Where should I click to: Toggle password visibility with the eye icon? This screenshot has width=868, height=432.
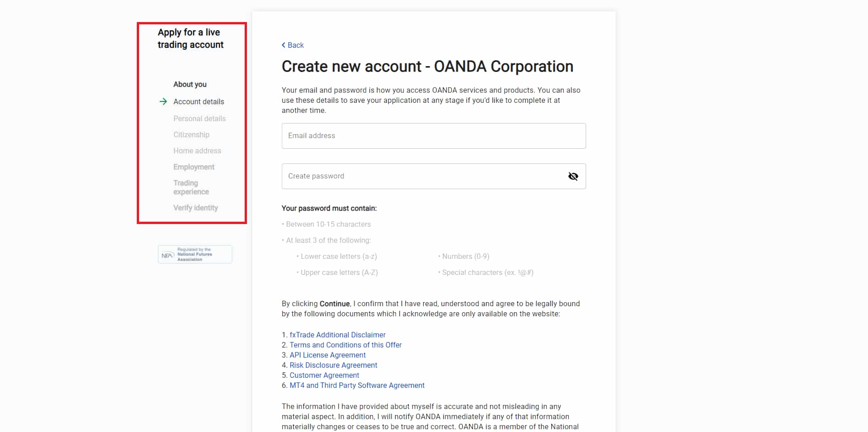pyautogui.click(x=573, y=176)
